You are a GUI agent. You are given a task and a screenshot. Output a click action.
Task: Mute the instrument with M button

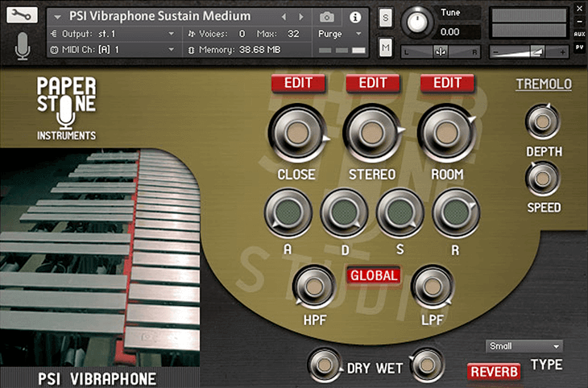[x=386, y=47]
